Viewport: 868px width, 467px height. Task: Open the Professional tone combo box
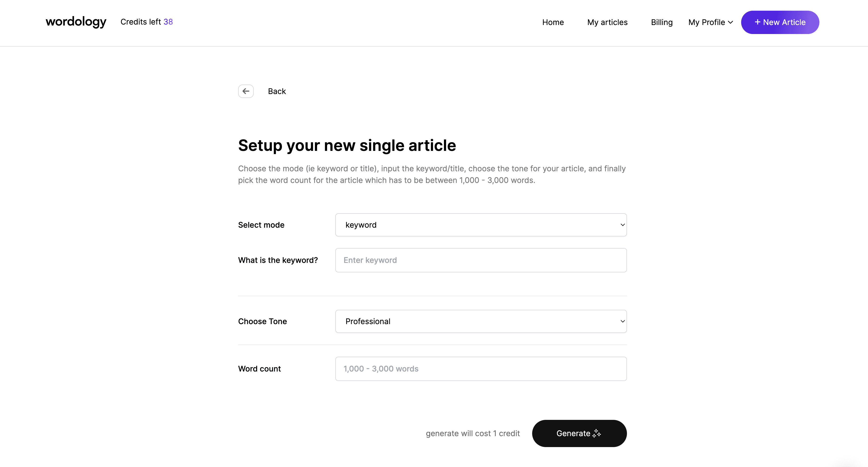[481, 321]
